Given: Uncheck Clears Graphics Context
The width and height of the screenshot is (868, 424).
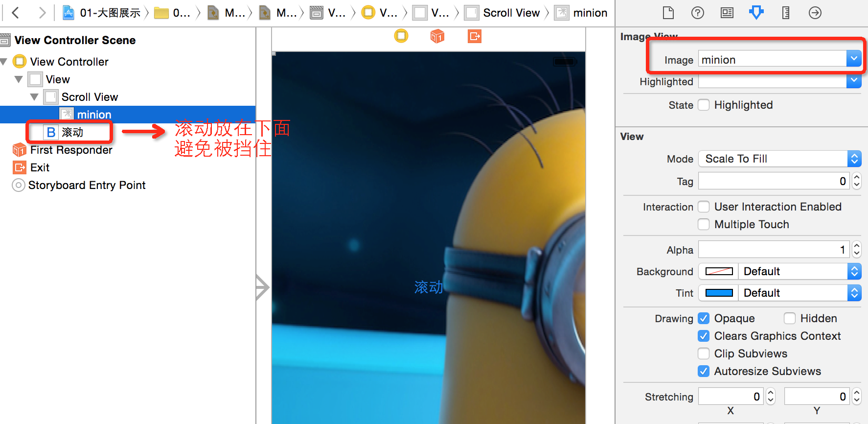Looking at the screenshot, I should 704,336.
